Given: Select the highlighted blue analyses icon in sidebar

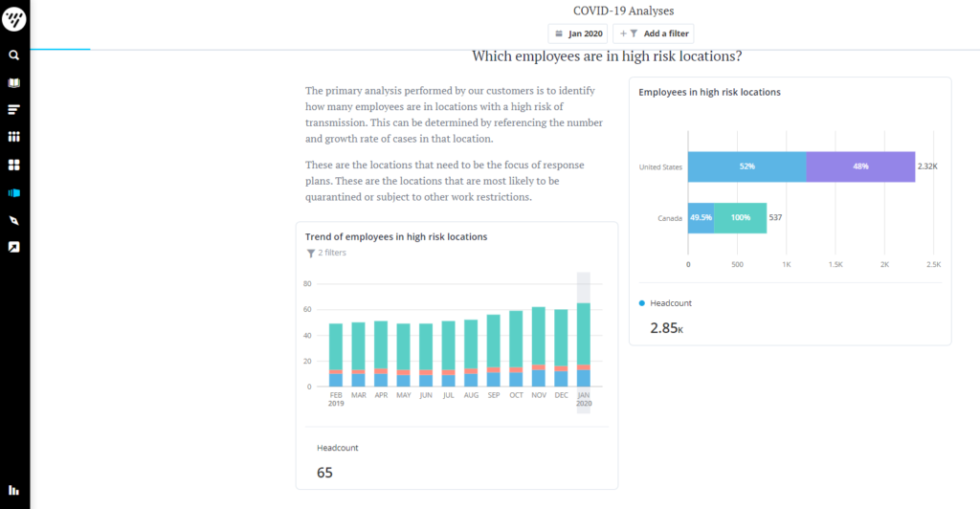Looking at the screenshot, I should pos(13,192).
